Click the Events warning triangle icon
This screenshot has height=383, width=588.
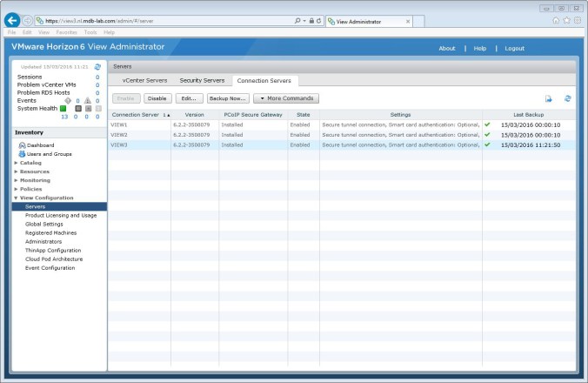(x=86, y=100)
